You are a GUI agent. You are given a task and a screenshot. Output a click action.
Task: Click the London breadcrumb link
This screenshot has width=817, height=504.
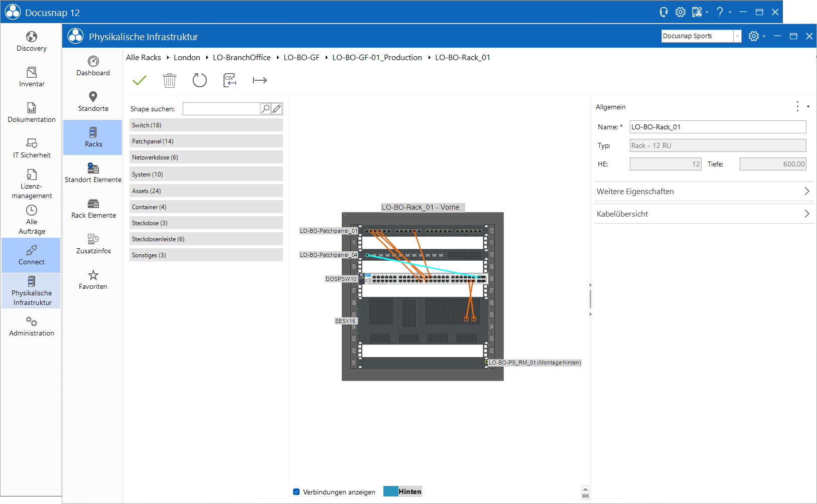(187, 58)
